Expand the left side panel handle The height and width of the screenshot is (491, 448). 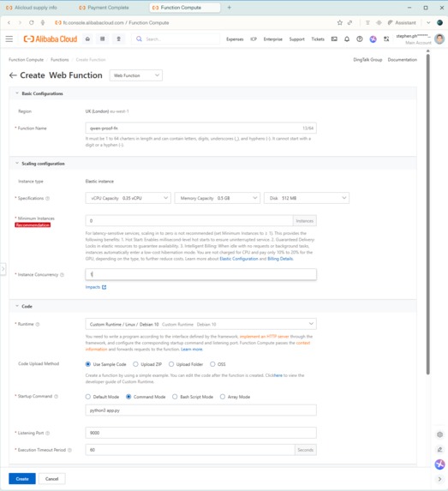[3, 269]
